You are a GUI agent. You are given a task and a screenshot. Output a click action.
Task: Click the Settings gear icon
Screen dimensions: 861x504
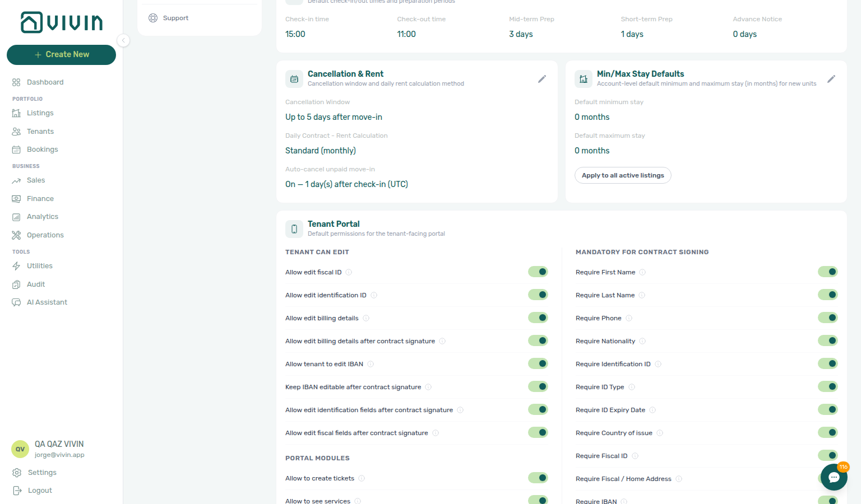[17, 473]
